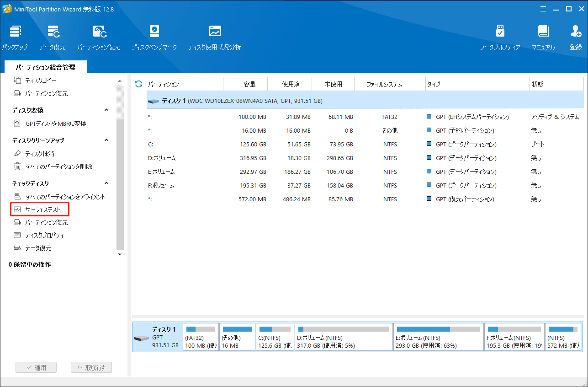Sort by タイプ column header
The width and height of the screenshot is (588, 387).
pos(477,84)
